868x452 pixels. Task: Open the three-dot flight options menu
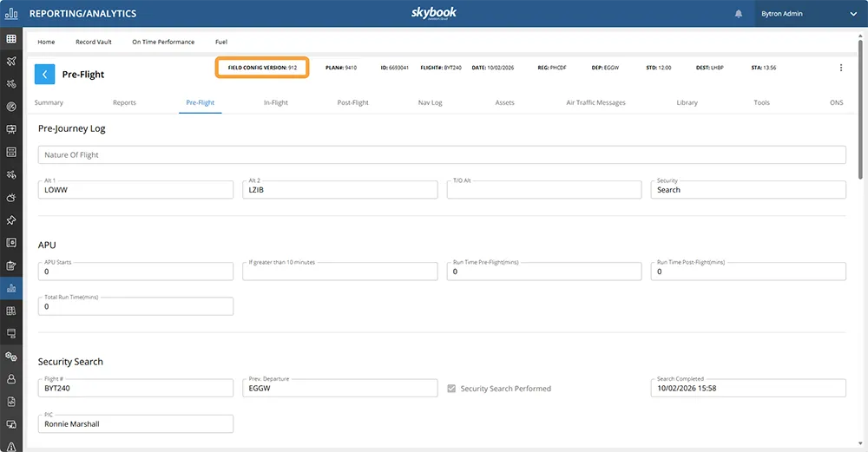(840, 68)
